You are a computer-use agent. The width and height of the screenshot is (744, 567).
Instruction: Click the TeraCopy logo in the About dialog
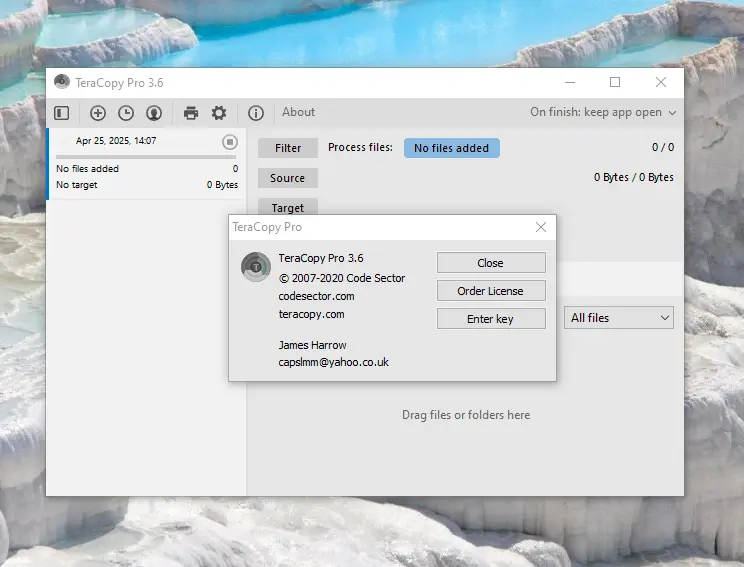pos(256,267)
